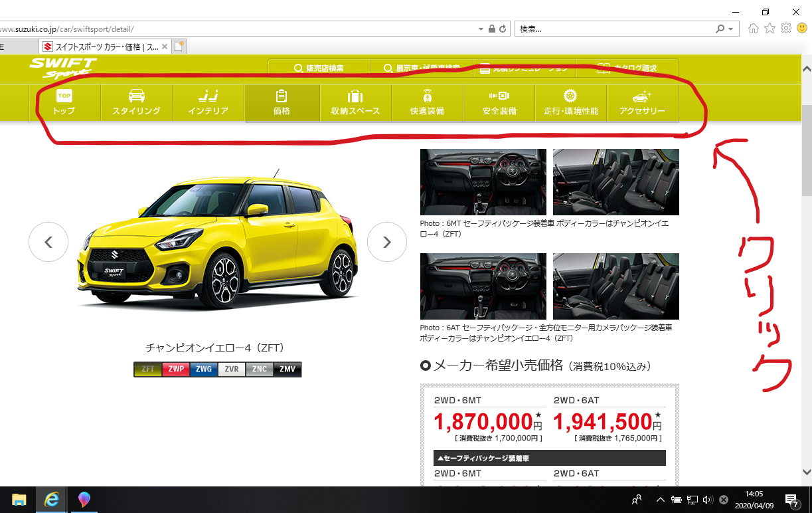Click the search magnifier icon
This screenshot has height=513, width=812.
720,29
